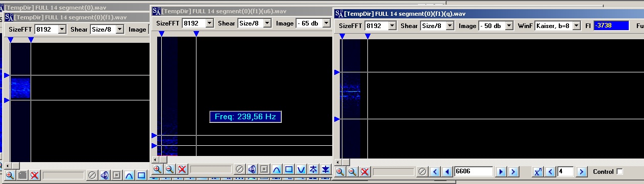
Task: Click top blue triangle marker above middle spectrogram
Action: pyautogui.click(x=161, y=34)
